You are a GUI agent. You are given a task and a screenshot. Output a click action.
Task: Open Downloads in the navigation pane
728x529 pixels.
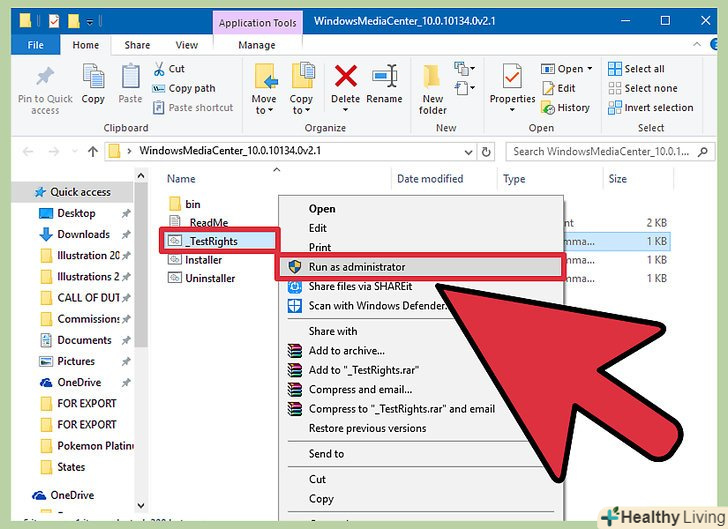(x=84, y=234)
